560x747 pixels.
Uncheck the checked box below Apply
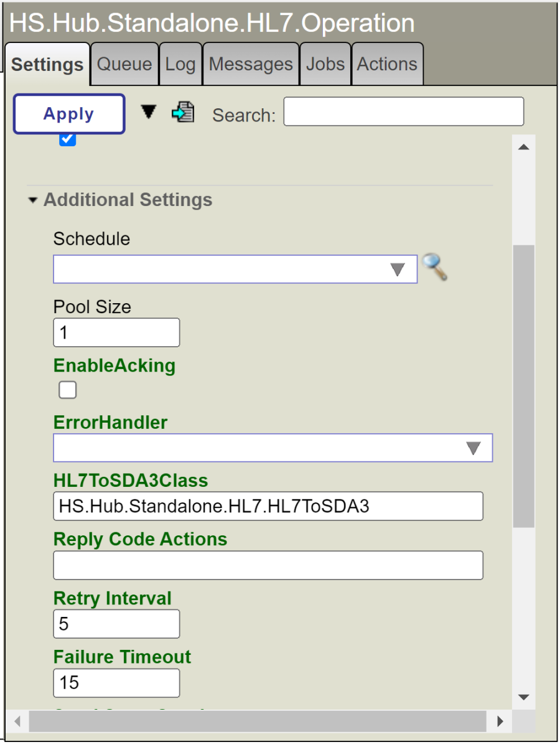pos(68,139)
